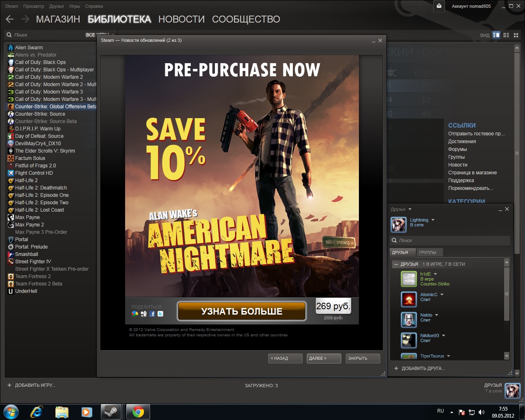Click the Alan Wake's American Nightmare banner
The height and width of the screenshot is (420, 525).
click(242, 176)
